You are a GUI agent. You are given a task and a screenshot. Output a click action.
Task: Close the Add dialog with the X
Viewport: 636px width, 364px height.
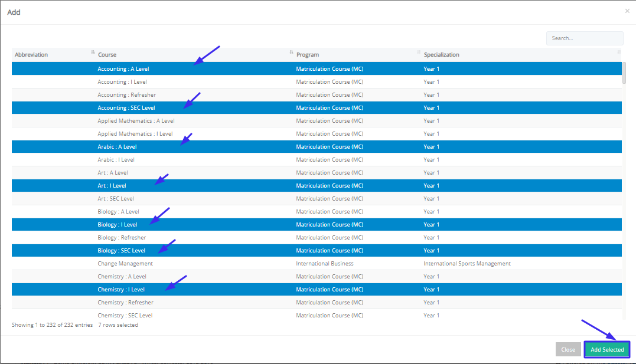(627, 11)
